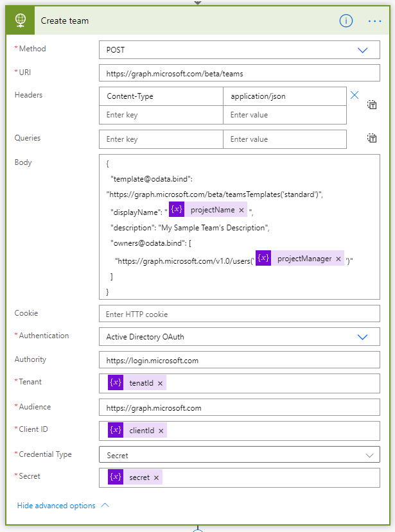Click Hide advanced options link

[57, 506]
